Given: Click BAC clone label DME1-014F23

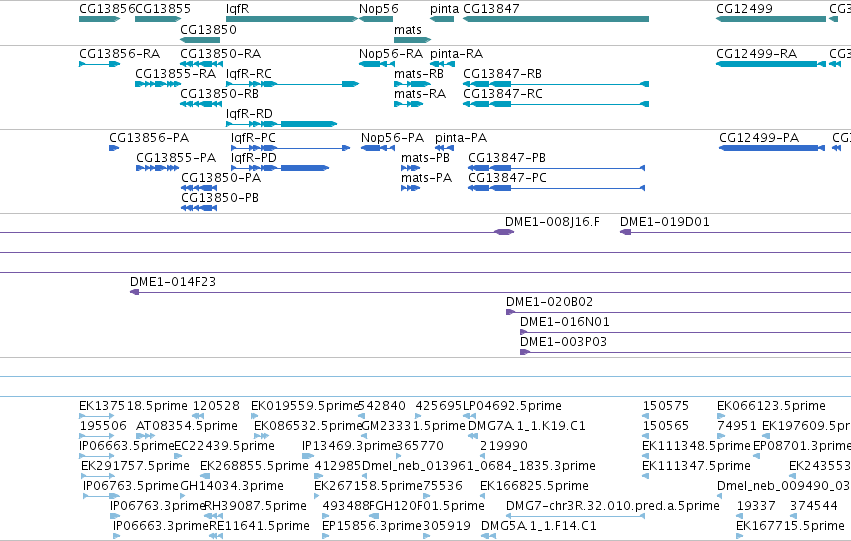Looking at the screenshot, I should (173, 282).
